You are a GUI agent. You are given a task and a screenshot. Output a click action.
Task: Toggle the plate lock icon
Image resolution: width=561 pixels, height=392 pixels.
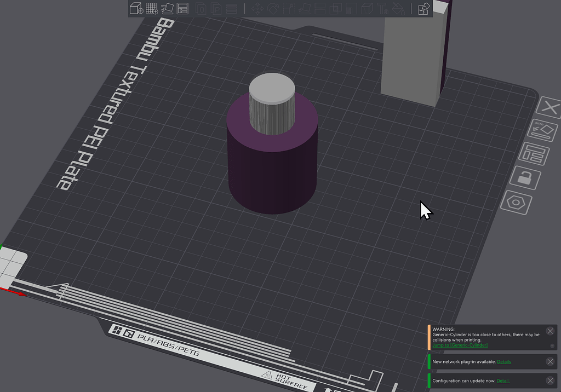click(x=525, y=178)
